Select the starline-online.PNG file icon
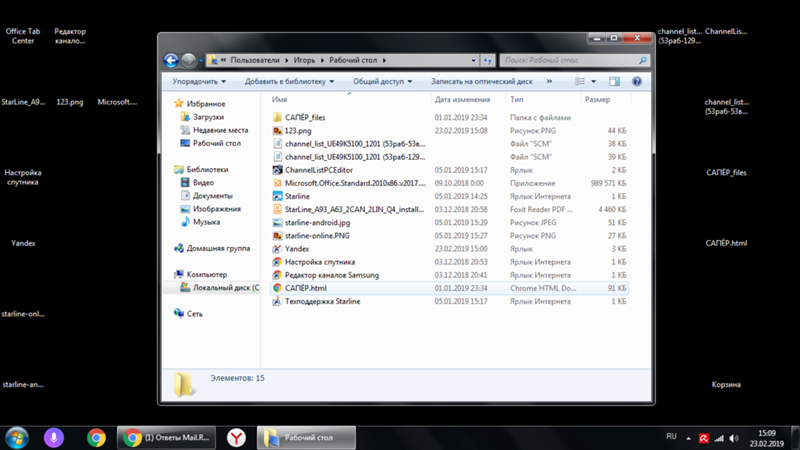 [277, 236]
